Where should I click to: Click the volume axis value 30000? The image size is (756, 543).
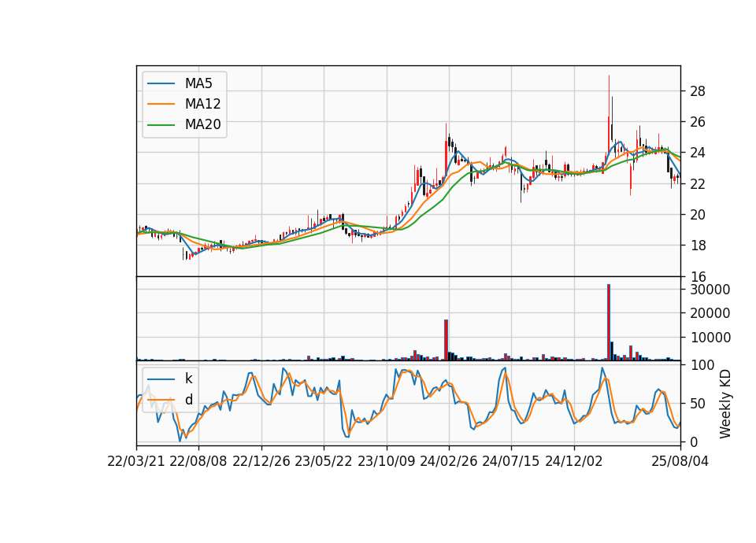710,290
